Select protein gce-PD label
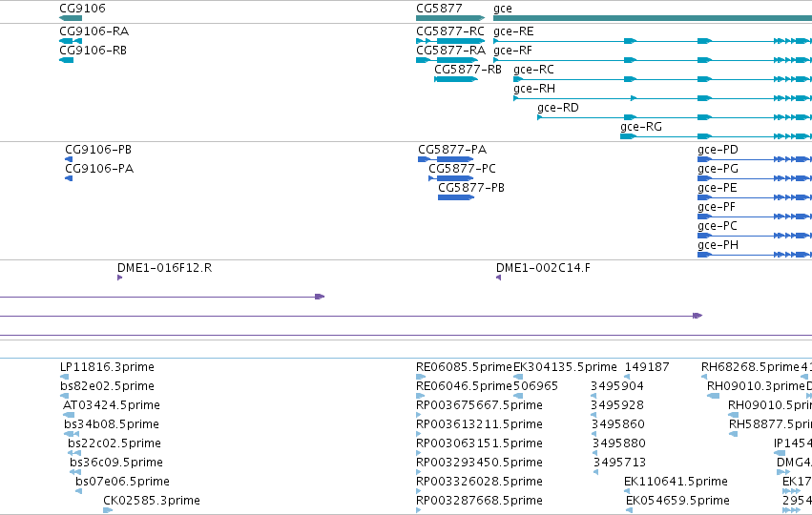Screen dimensions: 812x515 pyautogui.click(x=718, y=150)
